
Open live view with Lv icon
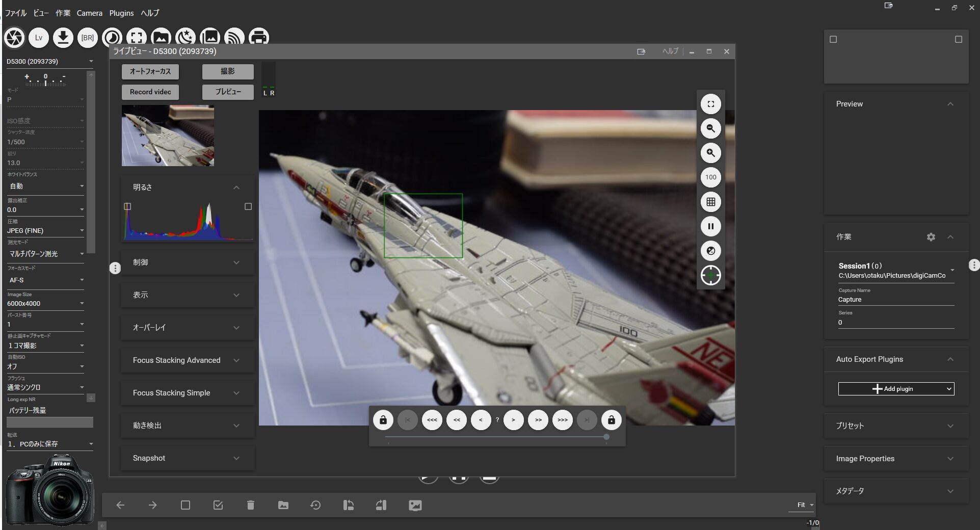pos(39,38)
